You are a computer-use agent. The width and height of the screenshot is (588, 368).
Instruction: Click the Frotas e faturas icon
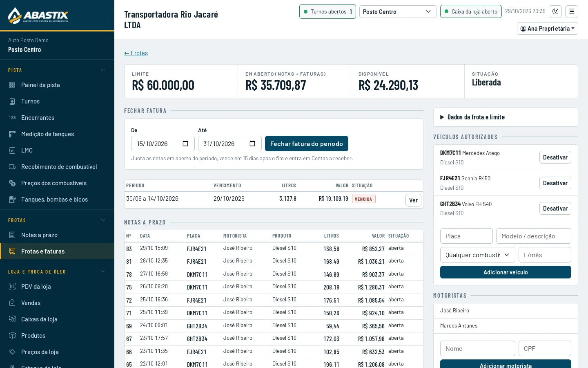12,251
